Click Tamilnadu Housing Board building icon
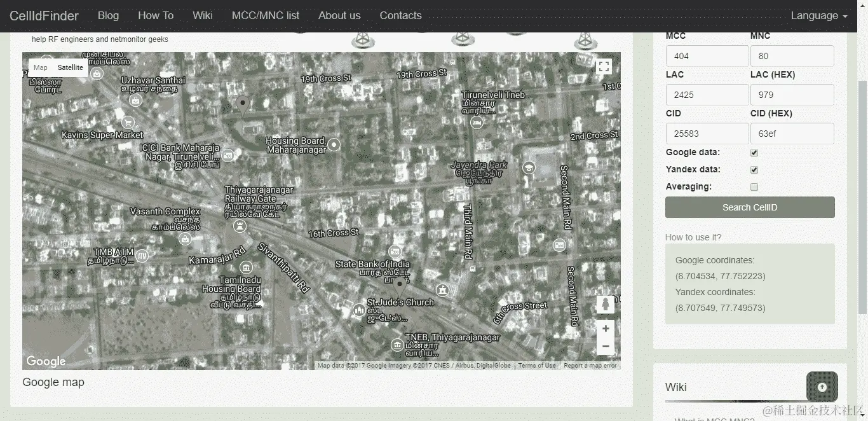The width and height of the screenshot is (868, 421). click(x=246, y=268)
